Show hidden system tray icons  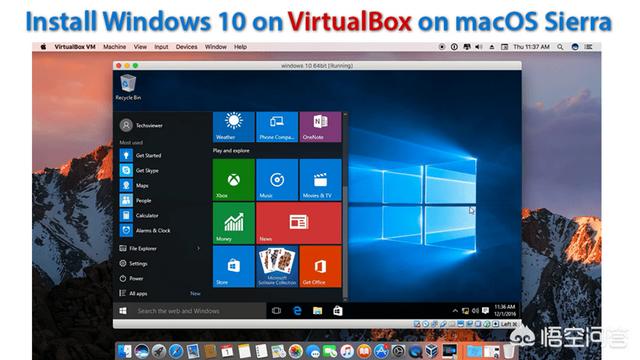(455, 311)
